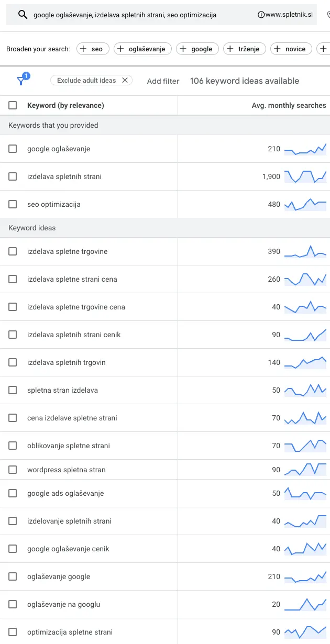Add 'trženje' to broaden search

[245, 49]
